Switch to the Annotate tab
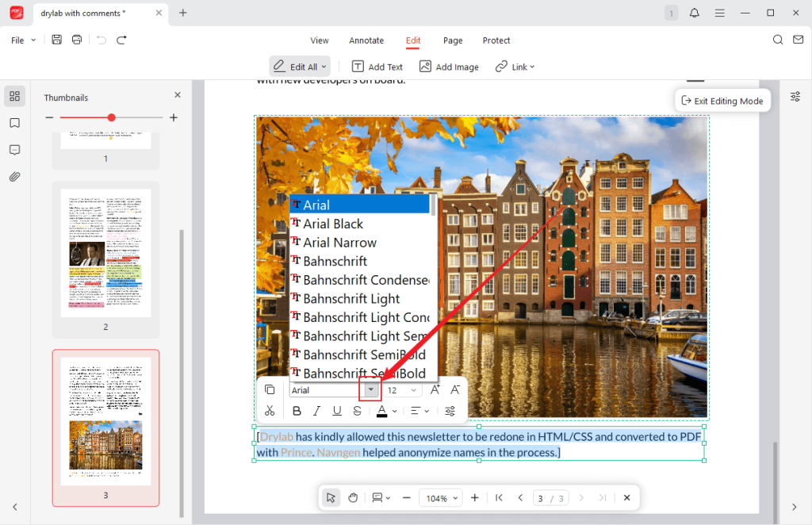The image size is (812, 525). tap(366, 40)
